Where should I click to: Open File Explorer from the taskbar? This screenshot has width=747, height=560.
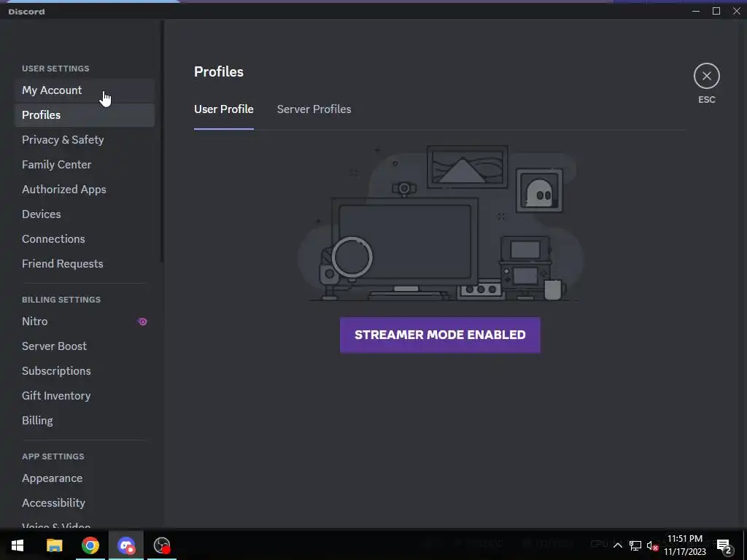(54, 545)
